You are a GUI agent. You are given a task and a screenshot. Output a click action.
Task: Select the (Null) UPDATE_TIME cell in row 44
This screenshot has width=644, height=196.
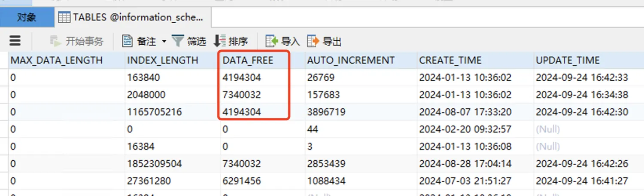click(x=589, y=129)
